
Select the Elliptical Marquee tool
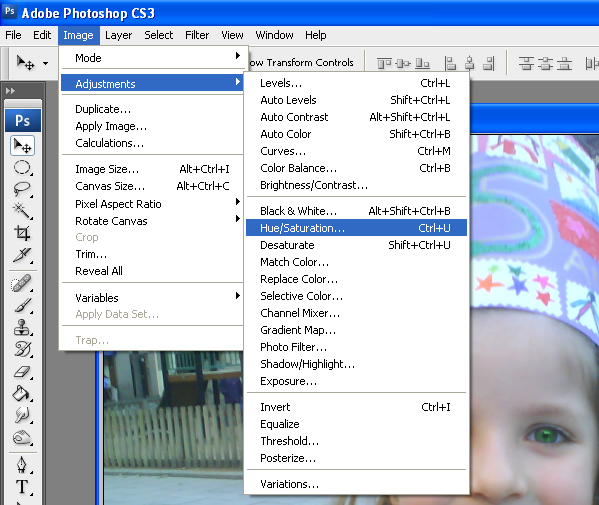click(22, 168)
